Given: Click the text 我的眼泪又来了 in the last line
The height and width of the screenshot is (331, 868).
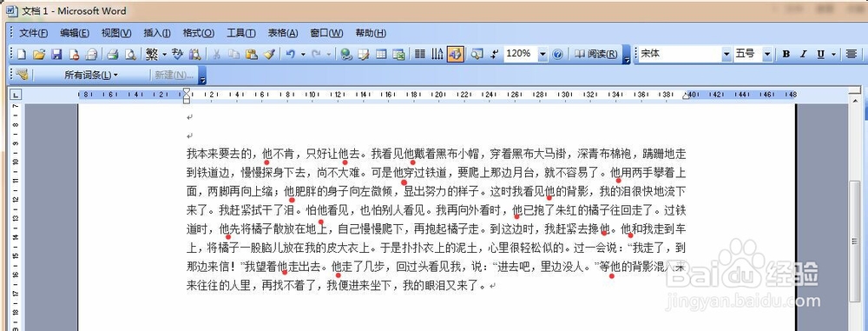Looking at the screenshot, I should click(x=441, y=286).
